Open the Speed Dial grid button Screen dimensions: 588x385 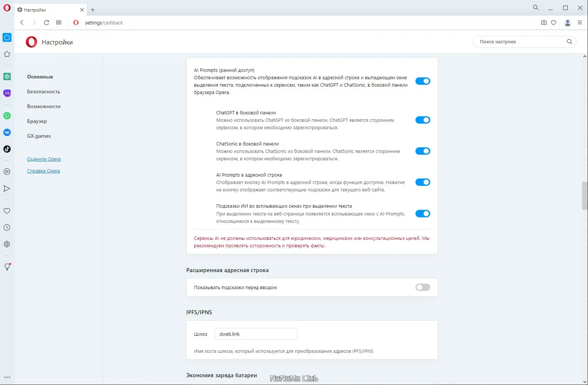click(x=59, y=23)
